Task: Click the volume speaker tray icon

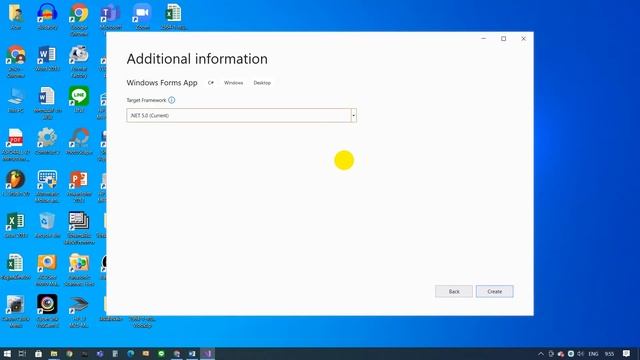Action: click(580, 354)
